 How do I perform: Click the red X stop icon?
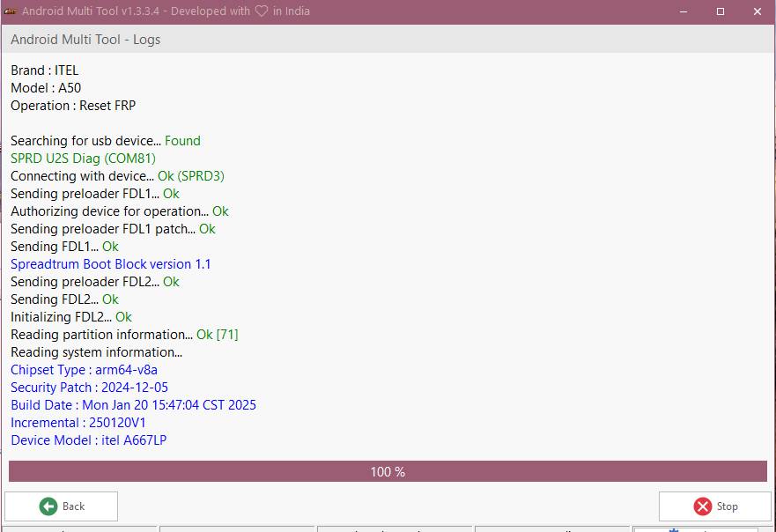click(702, 506)
